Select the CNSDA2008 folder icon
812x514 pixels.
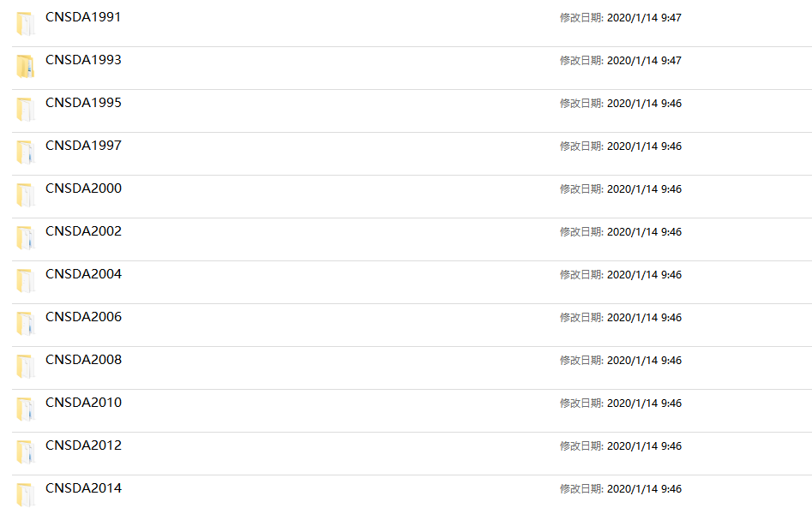click(x=25, y=367)
